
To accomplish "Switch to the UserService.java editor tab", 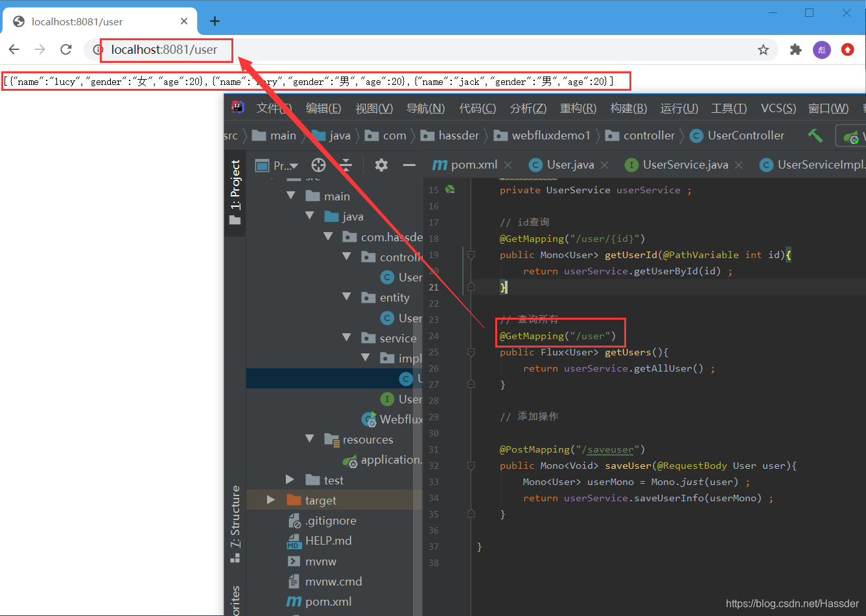I will pos(677,165).
